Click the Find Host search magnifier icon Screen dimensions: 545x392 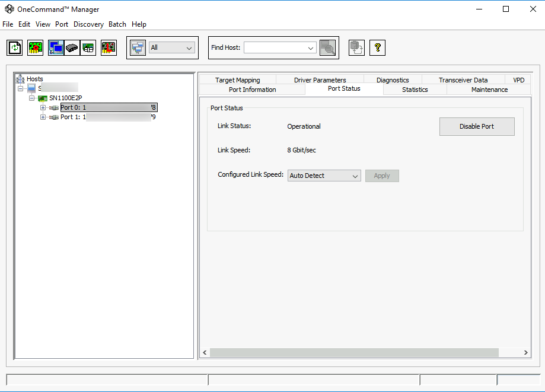pyautogui.click(x=328, y=47)
